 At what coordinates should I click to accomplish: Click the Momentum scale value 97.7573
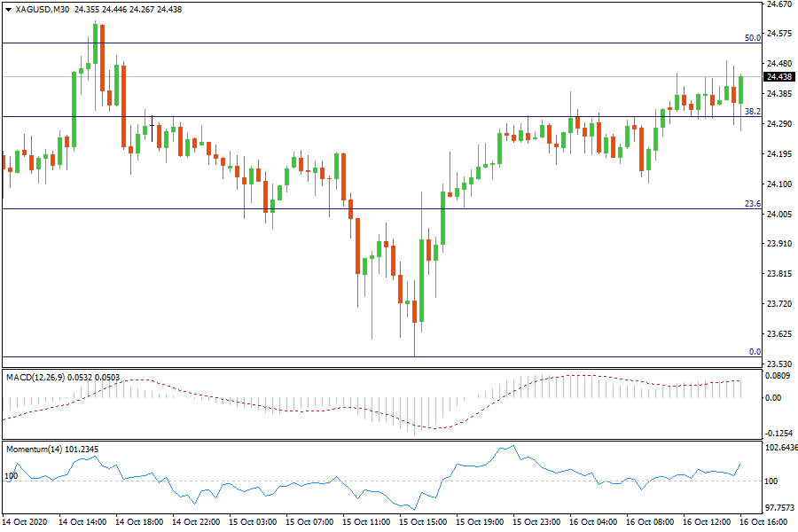tap(780, 508)
